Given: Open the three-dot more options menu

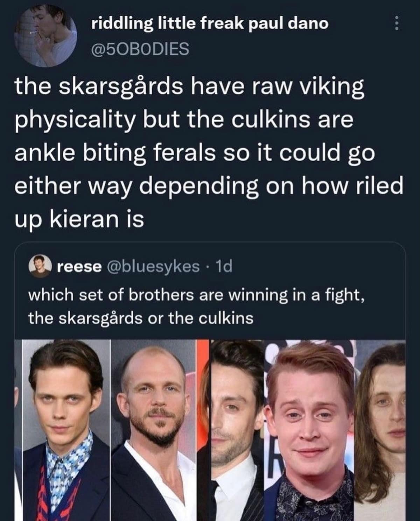Looking at the screenshot, I should pos(397,24).
